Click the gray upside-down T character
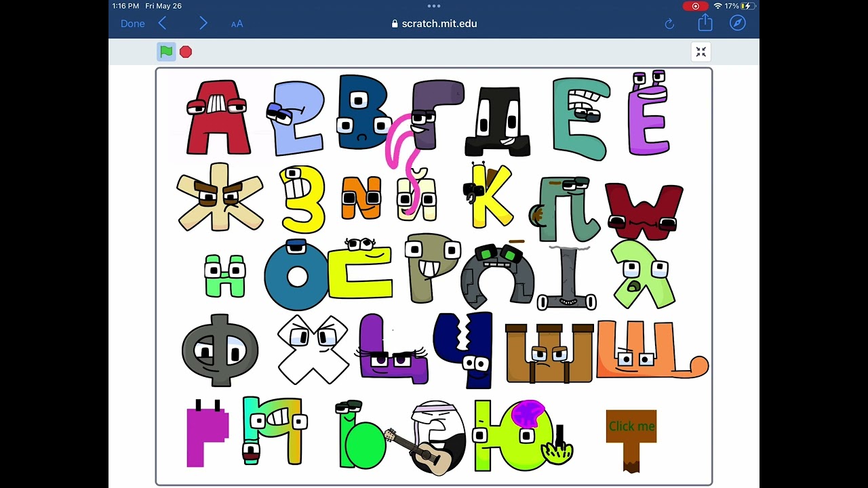Image resolution: width=868 pixels, height=488 pixels. (x=567, y=279)
